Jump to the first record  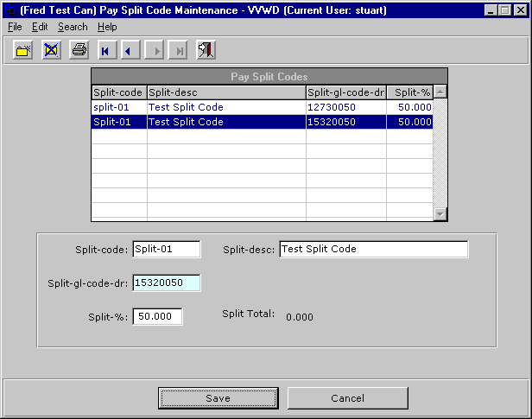(x=105, y=50)
